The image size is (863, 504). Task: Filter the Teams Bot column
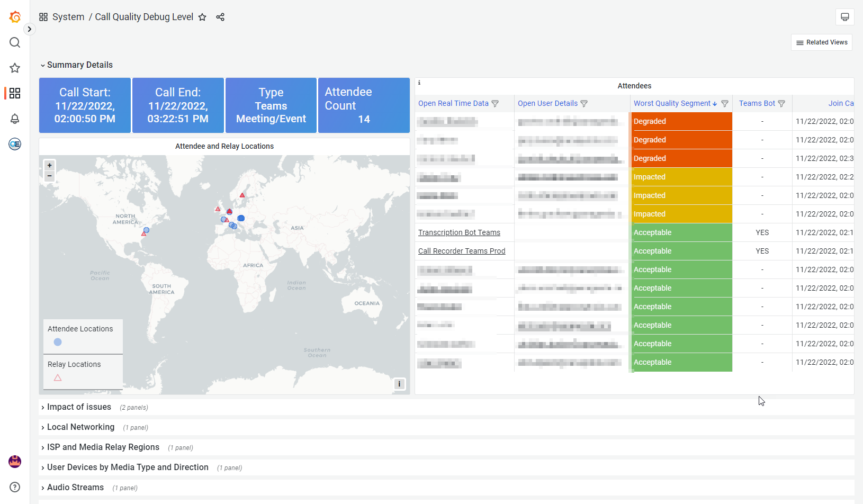(781, 104)
